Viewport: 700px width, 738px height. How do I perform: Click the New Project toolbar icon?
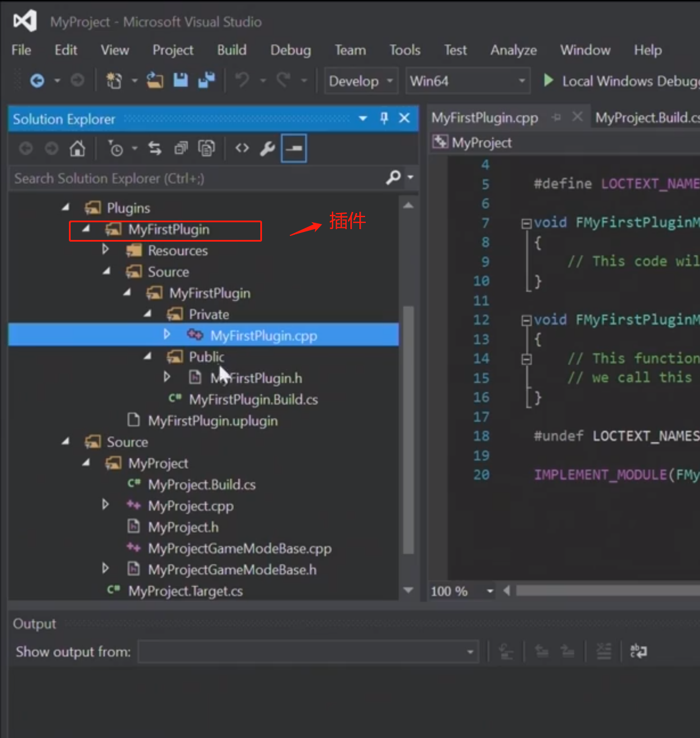tap(114, 81)
